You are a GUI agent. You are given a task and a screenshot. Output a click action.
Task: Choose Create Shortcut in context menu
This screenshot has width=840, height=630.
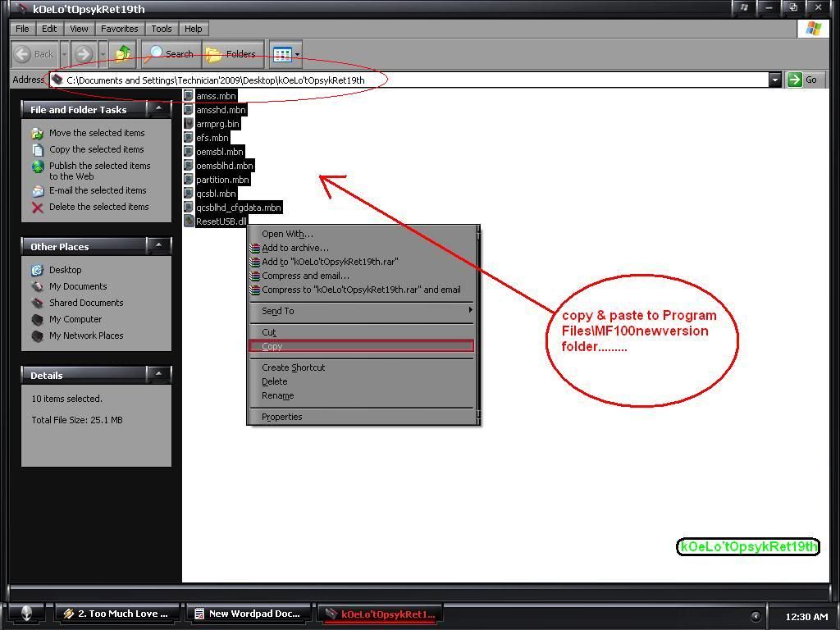pyautogui.click(x=362, y=368)
